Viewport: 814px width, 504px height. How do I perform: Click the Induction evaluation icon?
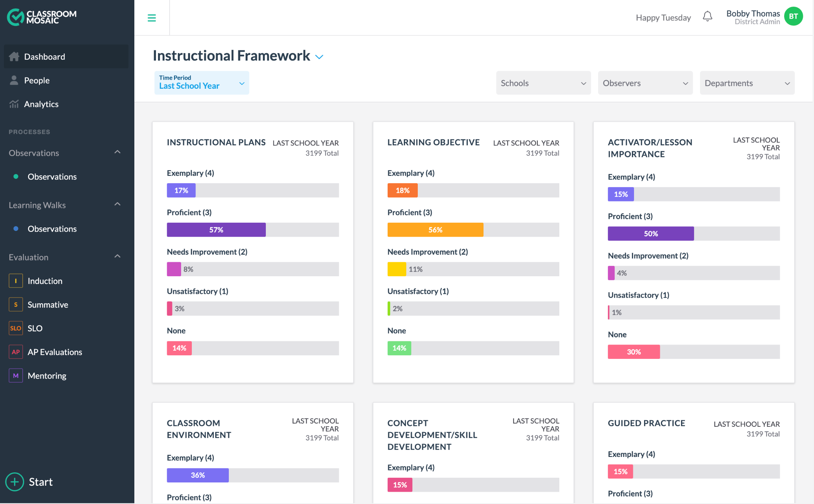pyautogui.click(x=15, y=281)
